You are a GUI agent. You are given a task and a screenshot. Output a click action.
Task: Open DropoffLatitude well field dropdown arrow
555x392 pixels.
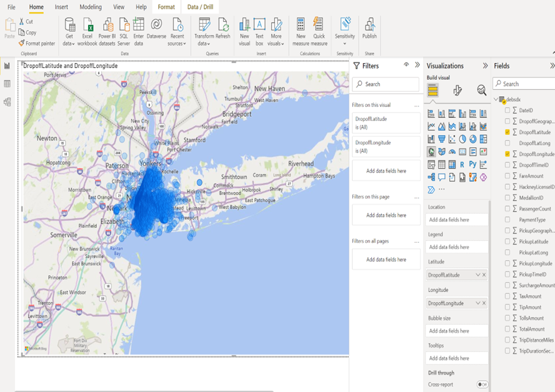478,275
